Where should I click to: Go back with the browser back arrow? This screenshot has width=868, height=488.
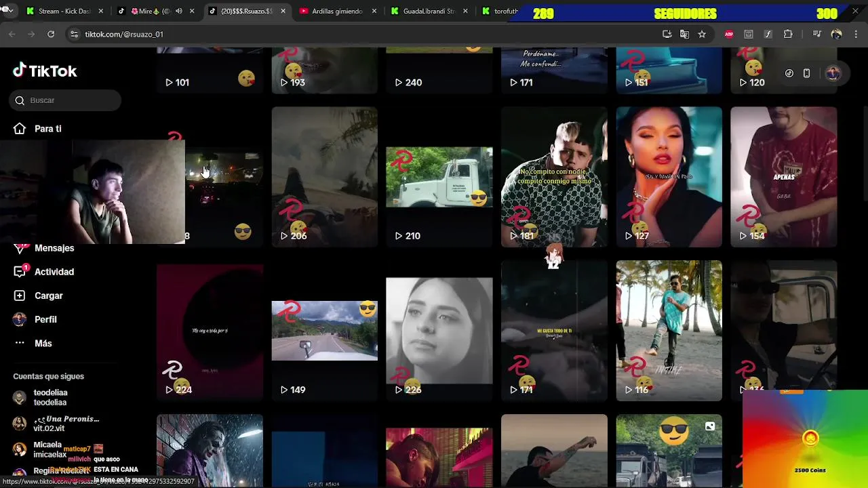pyautogui.click(x=12, y=34)
